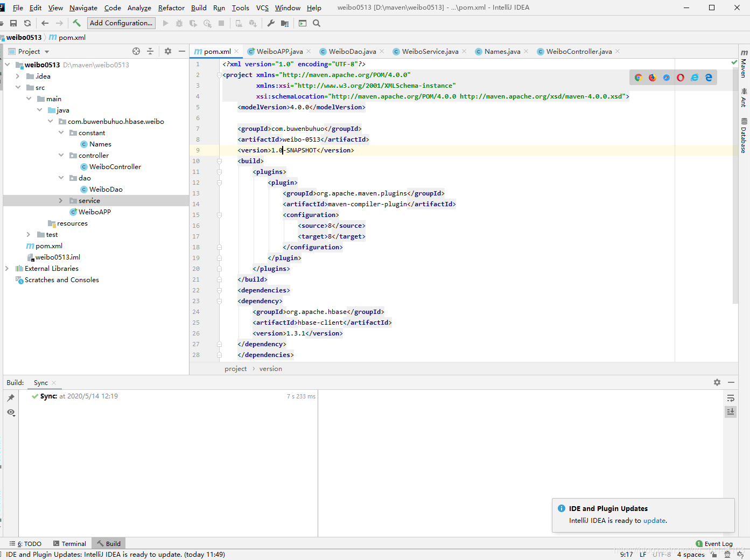This screenshot has height=560, width=750.
Task: Click the Run Anything toolbar icon
Action: (x=303, y=23)
